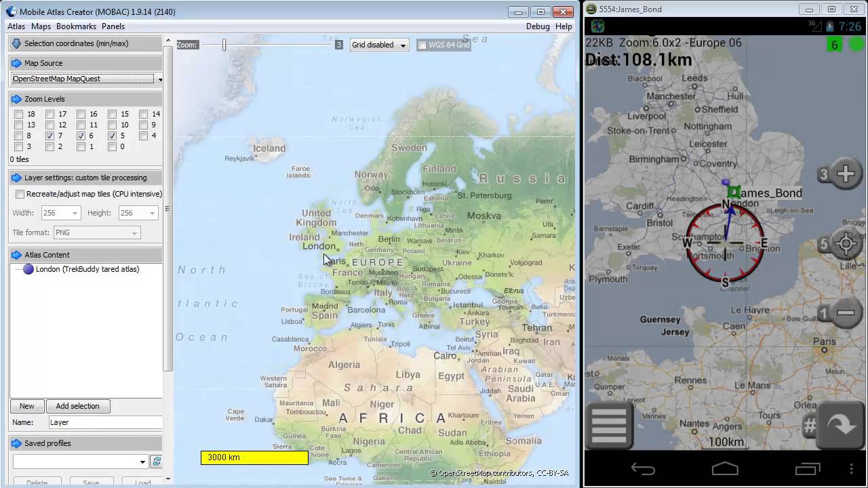Screen dimensions: 868x488
Task: Open the Bookmarks menu
Action: [x=76, y=26]
